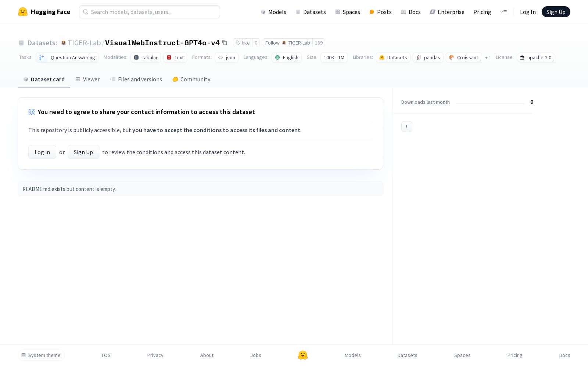
Task: Click Downloads last month label
Action: tap(426, 102)
